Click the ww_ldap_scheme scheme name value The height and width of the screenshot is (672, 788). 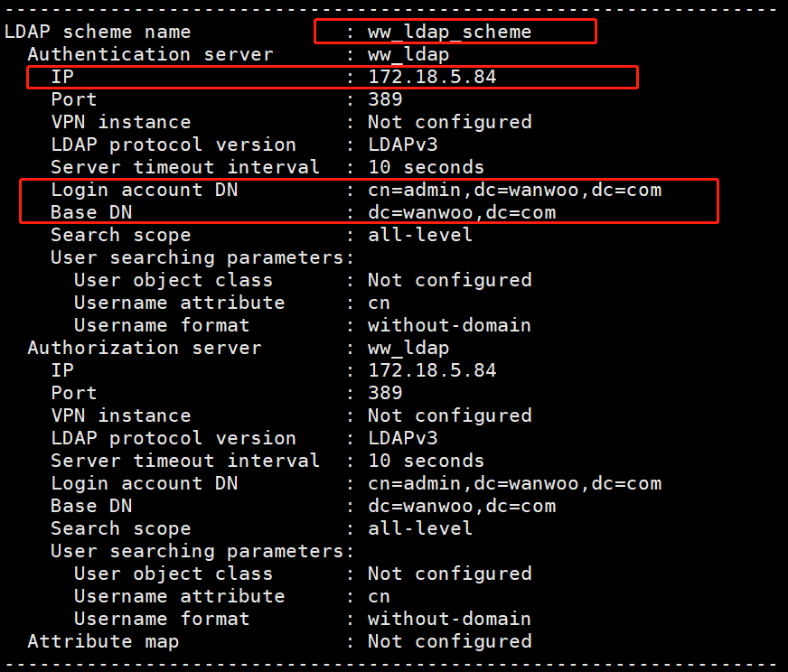click(449, 32)
